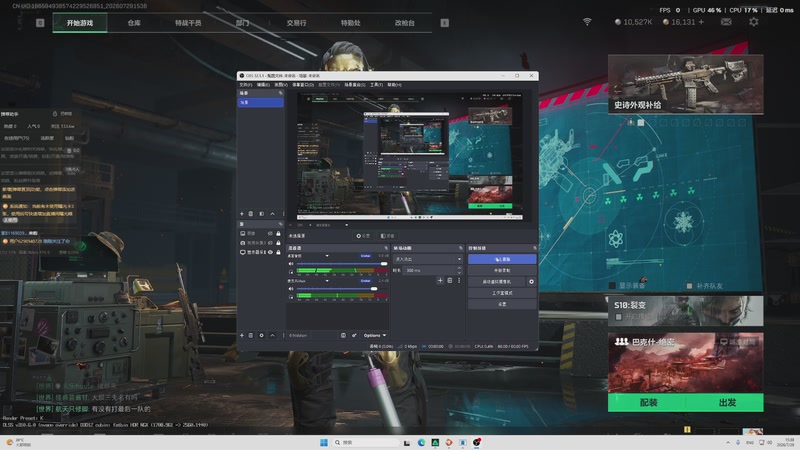Open source properties gear in Sources toolbar
Screen dimensions: 800x450
coord(262,335)
